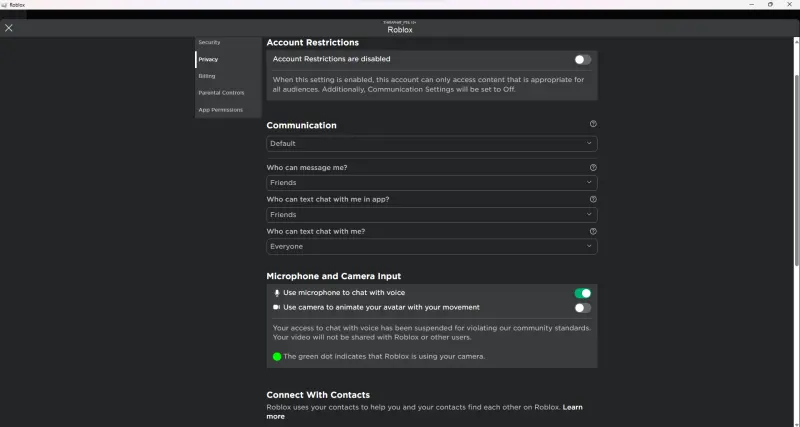Click the green camera indicator dot
This screenshot has width=800, height=427.
tap(277, 357)
